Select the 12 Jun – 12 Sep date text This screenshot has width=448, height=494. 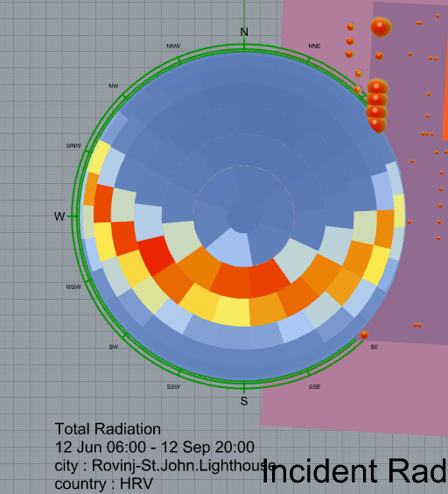click(x=155, y=447)
